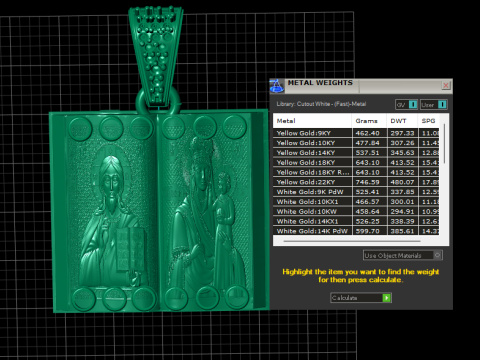This screenshot has width=480, height=360.
Task: Sort by the SPG column header
Action: click(x=428, y=121)
